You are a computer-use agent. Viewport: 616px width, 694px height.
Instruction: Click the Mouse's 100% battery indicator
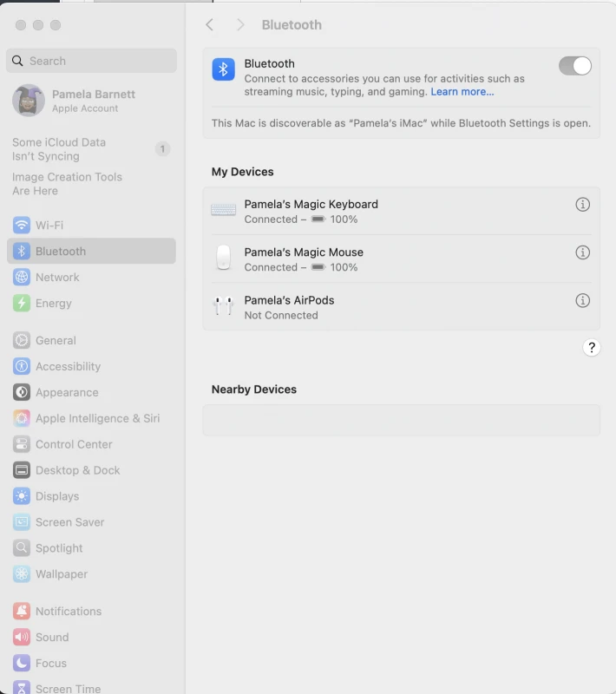pos(335,267)
